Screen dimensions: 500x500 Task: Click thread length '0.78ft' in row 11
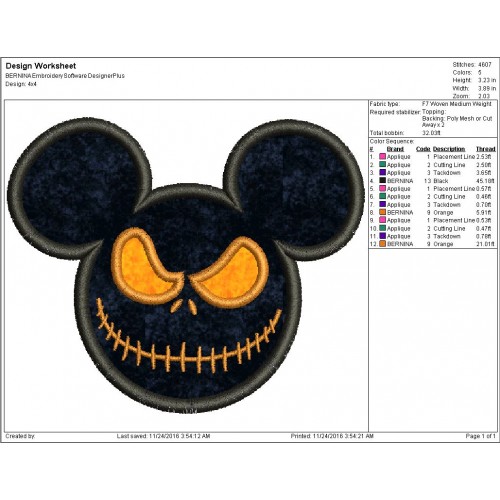tap(484, 236)
